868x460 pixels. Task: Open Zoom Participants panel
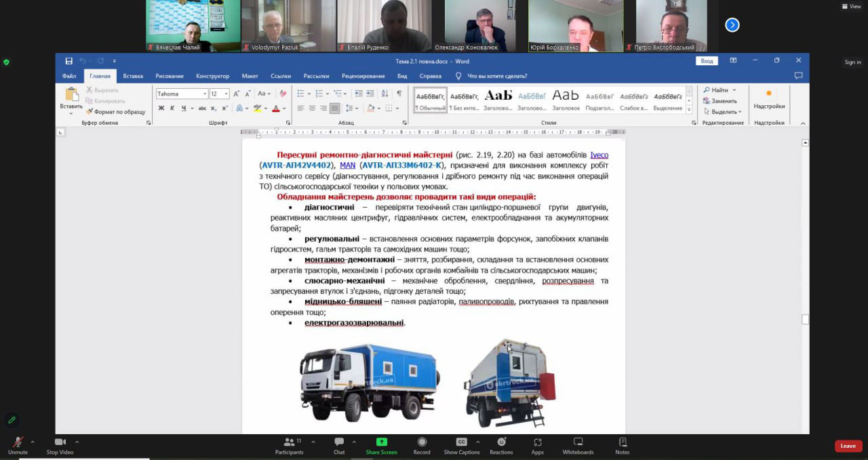[x=290, y=446]
